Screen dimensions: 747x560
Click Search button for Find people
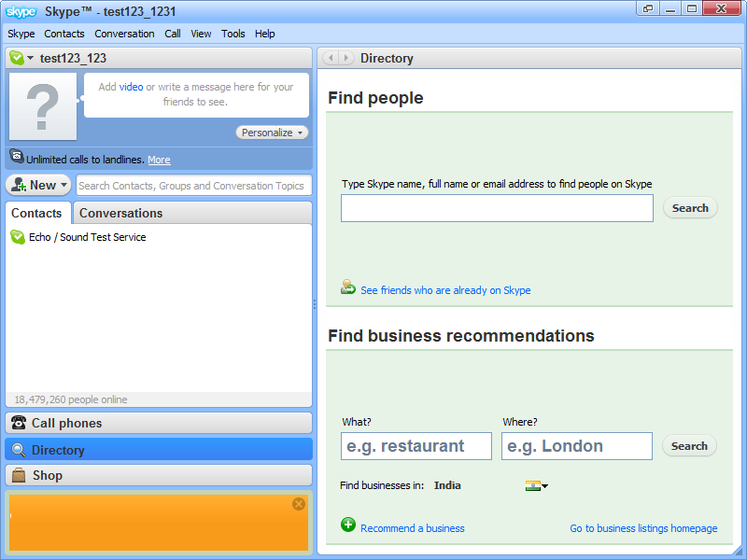tap(690, 208)
